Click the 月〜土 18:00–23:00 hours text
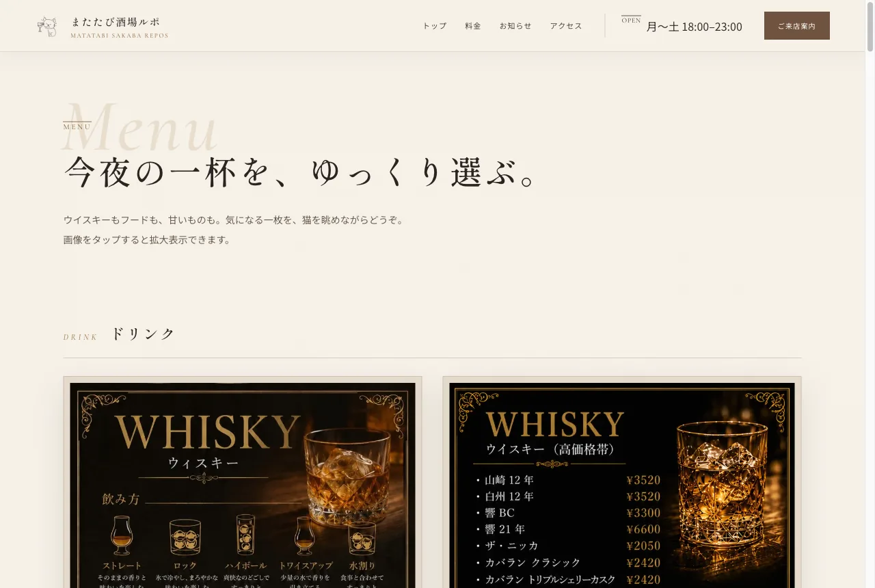The height and width of the screenshot is (588, 875). 694,27
